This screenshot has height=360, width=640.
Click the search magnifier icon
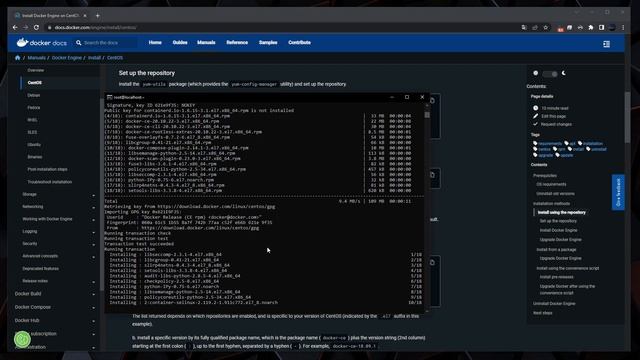tap(78, 42)
